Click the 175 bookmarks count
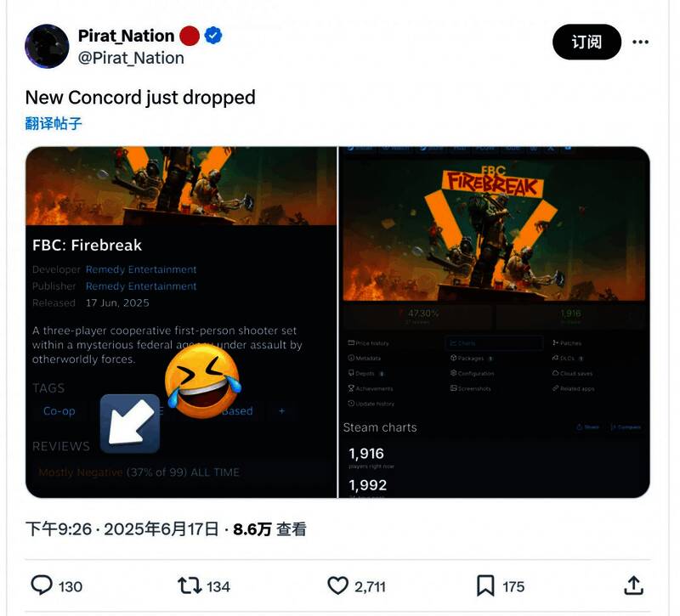This screenshot has height=616, width=680. pos(513,586)
